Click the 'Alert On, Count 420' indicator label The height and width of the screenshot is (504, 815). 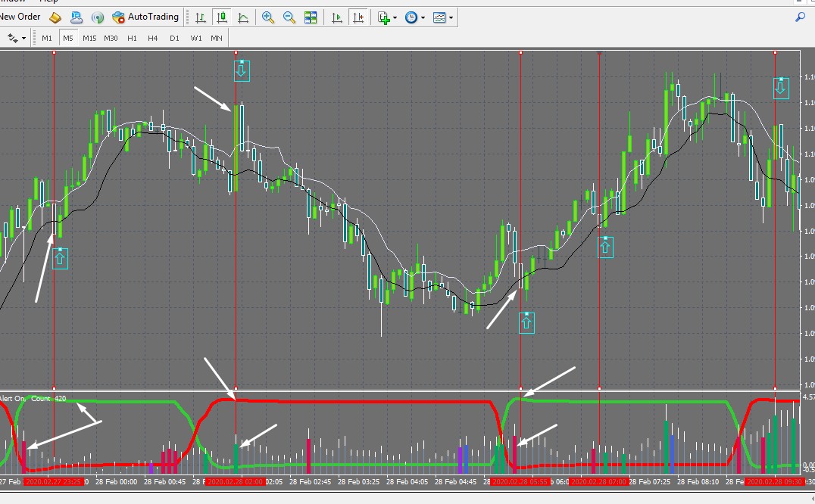pos(33,399)
